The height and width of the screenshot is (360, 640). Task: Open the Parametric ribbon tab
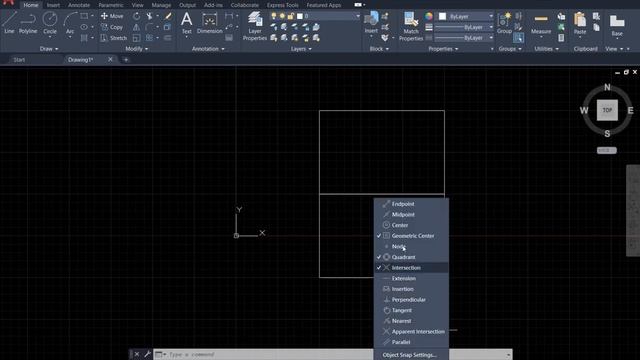click(111, 5)
